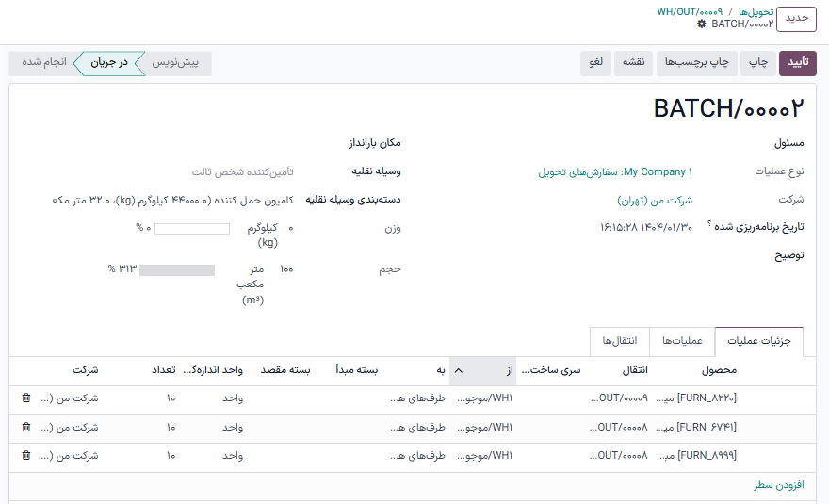Screen dimensions: 829x504
Task: Click the volume progress bar showing 313%
Action: click(177, 270)
